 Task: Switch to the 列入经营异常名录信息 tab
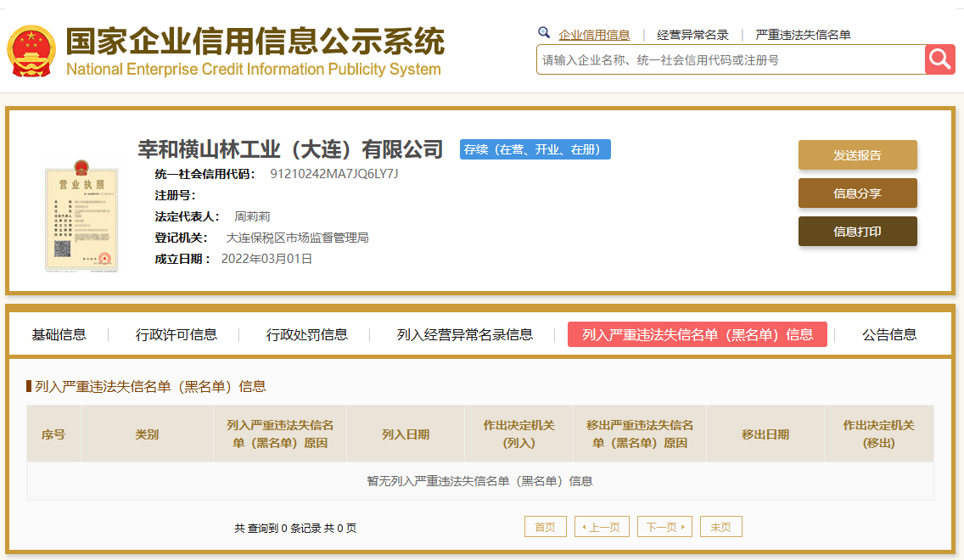coord(465,334)
